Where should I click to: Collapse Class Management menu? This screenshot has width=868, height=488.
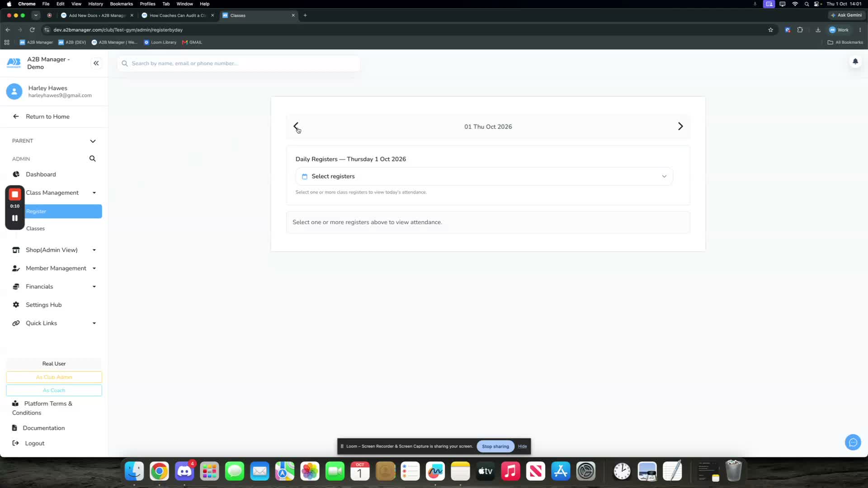(x=94, y=193)
